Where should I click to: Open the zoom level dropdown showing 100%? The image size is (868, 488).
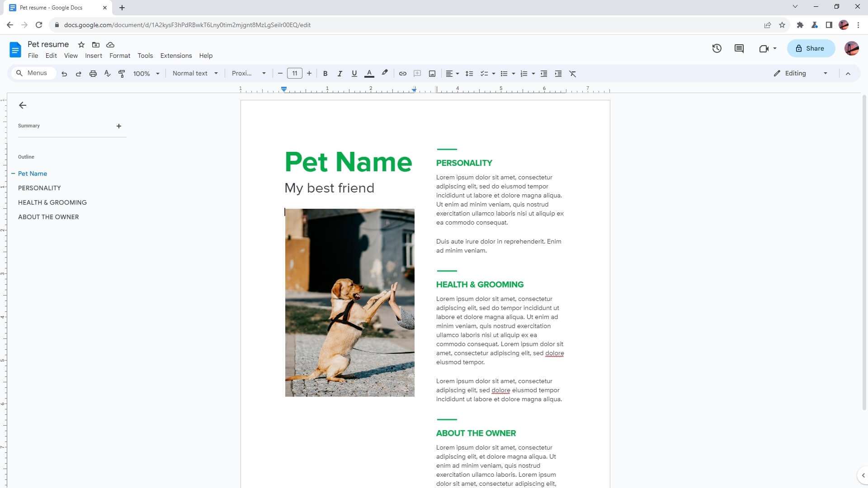pyautogui.click(x=146, y=74)
